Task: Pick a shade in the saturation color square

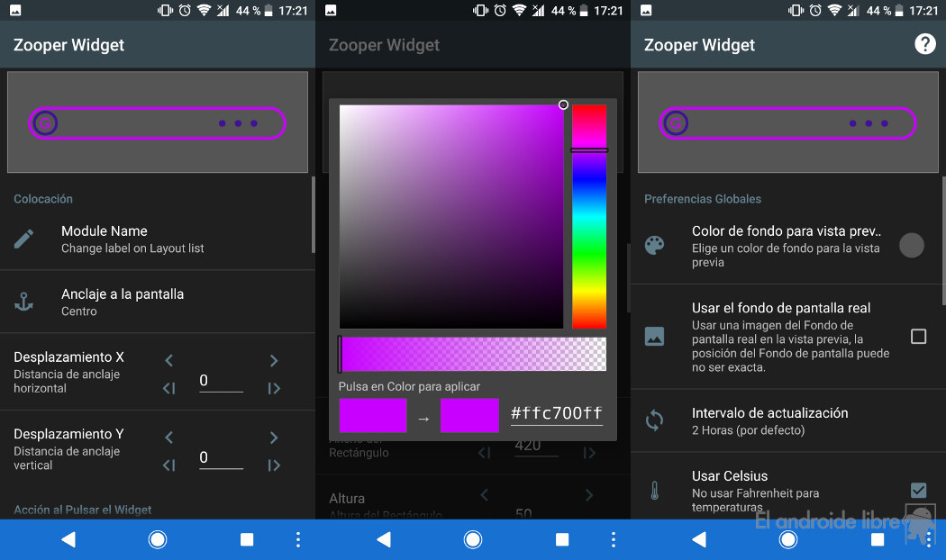Action: click(x=451, y=217)
